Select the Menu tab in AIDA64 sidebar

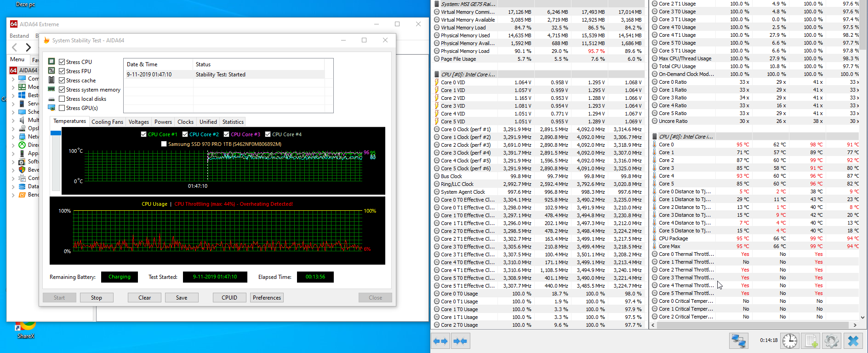[x=17, y=59]
